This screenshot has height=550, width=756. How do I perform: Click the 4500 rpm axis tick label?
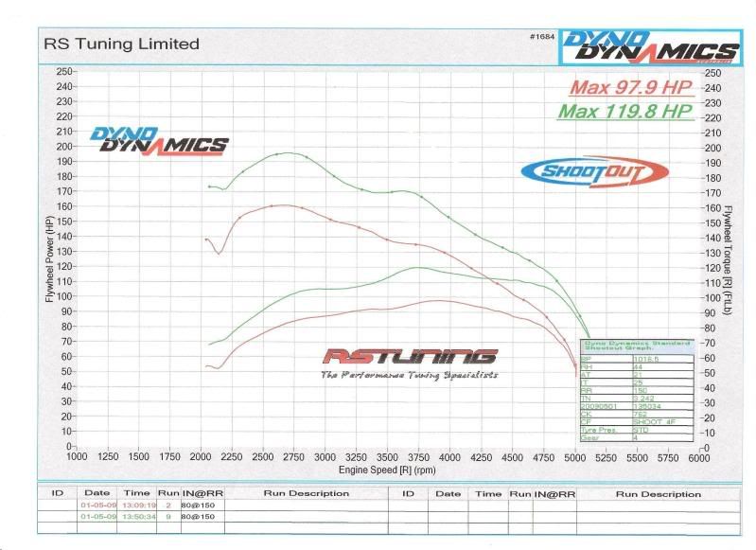tap(512, 457)
